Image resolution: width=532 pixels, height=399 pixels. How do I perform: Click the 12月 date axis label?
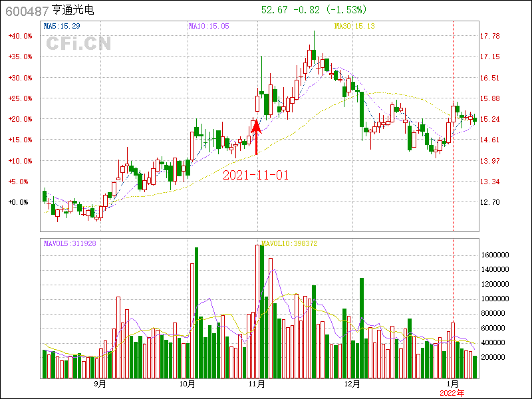[352, 384]
